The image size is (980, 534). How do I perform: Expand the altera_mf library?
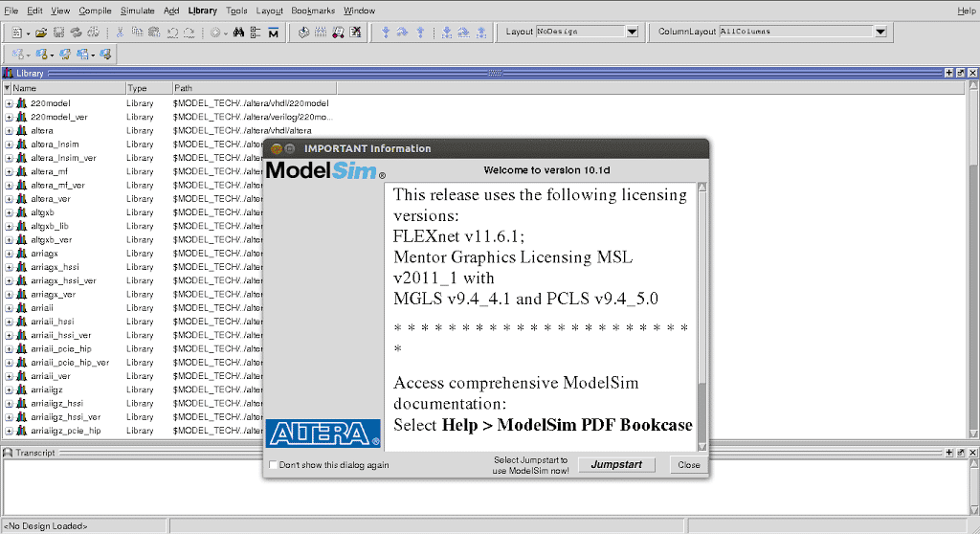(9, 171)
